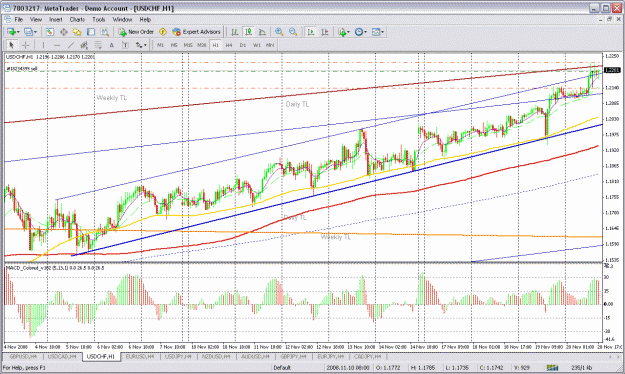Select the Trendline drawing tool

[x=71, y=45]
